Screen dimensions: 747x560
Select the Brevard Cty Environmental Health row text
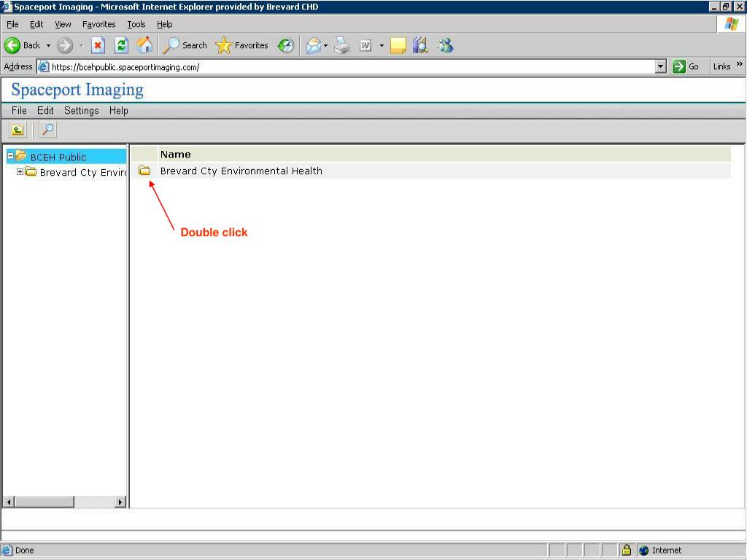point(241,171)
